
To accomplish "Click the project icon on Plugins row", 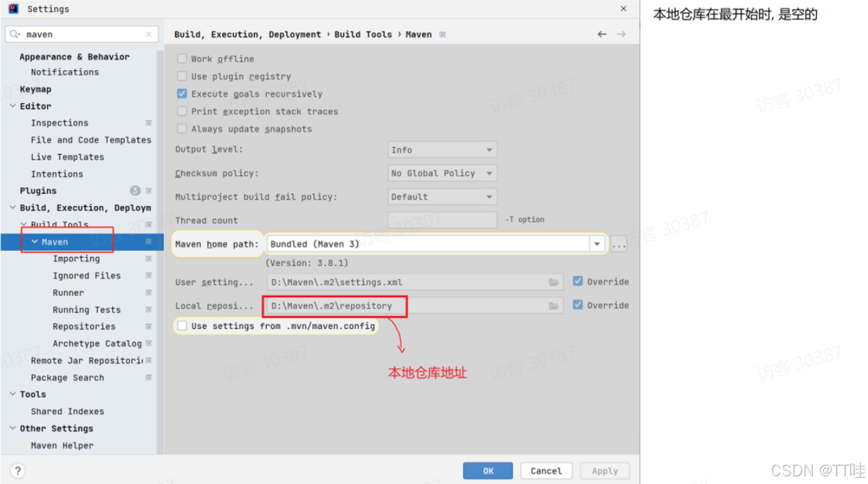I will [x=148, y=191].
